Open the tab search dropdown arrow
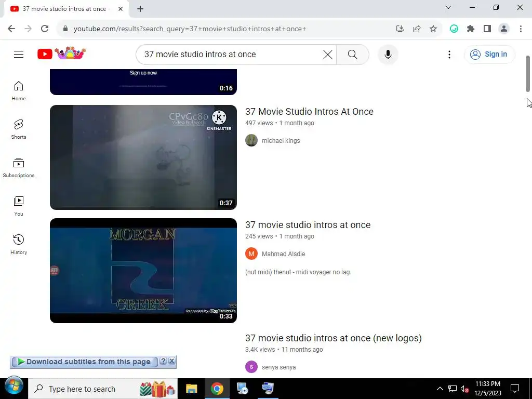Screen dimensions: 532x399 pos(448,7)
